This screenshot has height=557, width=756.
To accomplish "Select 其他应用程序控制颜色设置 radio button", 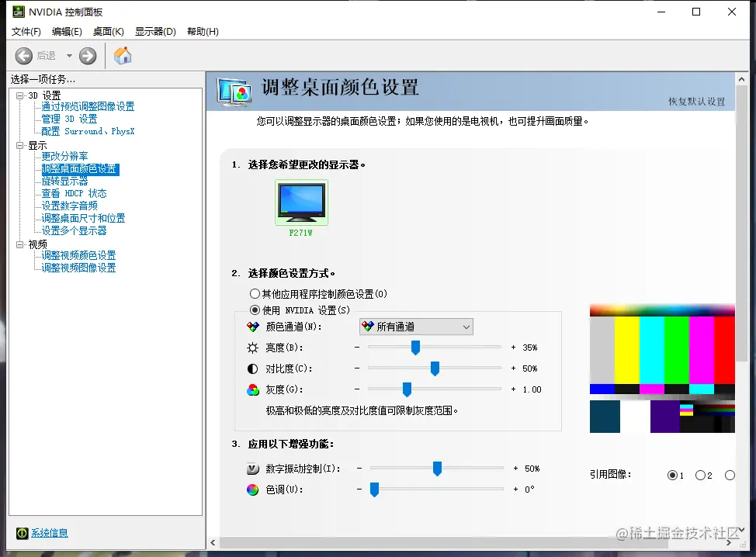I will (x=255, y=293).
